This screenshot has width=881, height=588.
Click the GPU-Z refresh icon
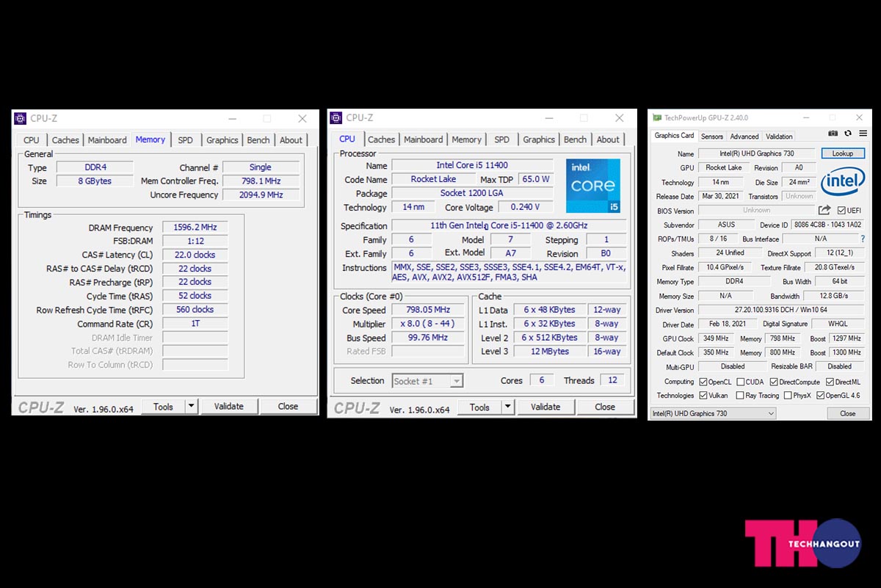tap(848, 134)
